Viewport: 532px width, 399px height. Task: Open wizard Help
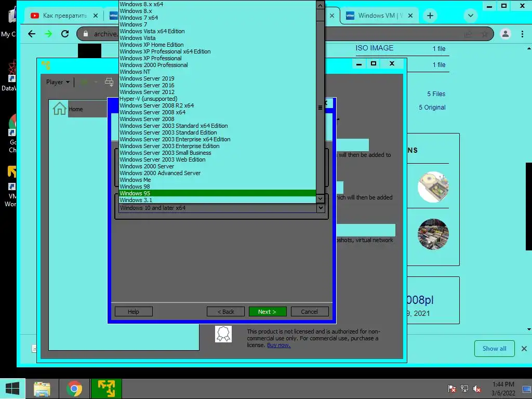pos(134,312)
